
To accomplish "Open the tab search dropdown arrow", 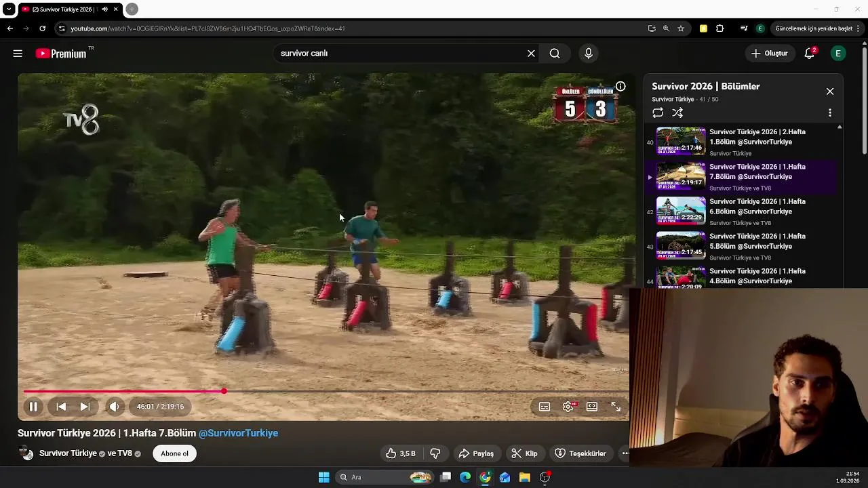I will (x=9, y=9).
